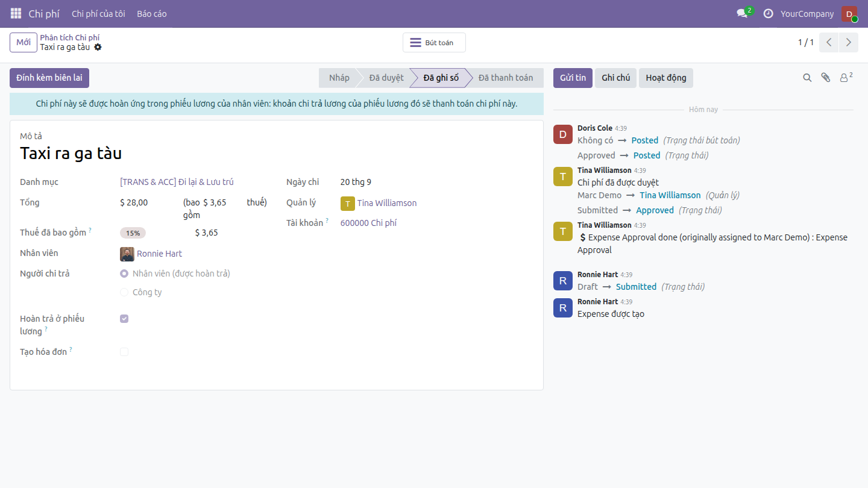The height and width of the screenshot is (488, 868).
Task: Open the Chi phí app home link
Action: click(44, 14)
